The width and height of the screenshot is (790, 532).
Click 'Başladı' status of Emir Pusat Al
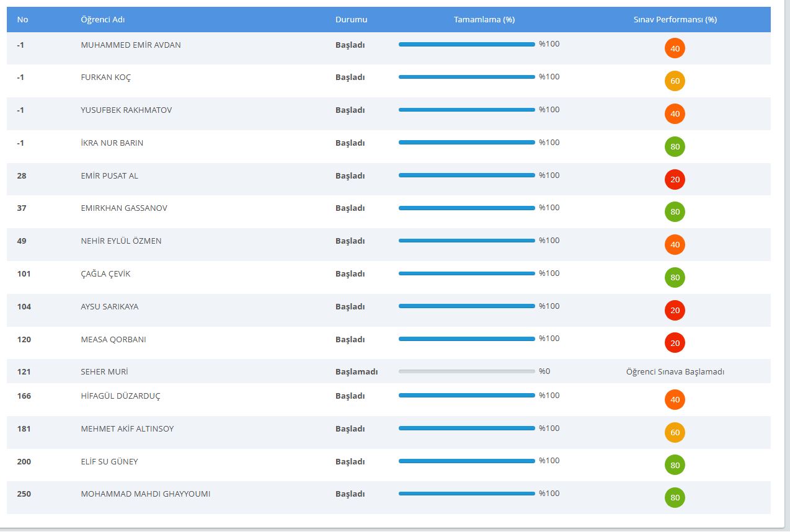point(350,176)
